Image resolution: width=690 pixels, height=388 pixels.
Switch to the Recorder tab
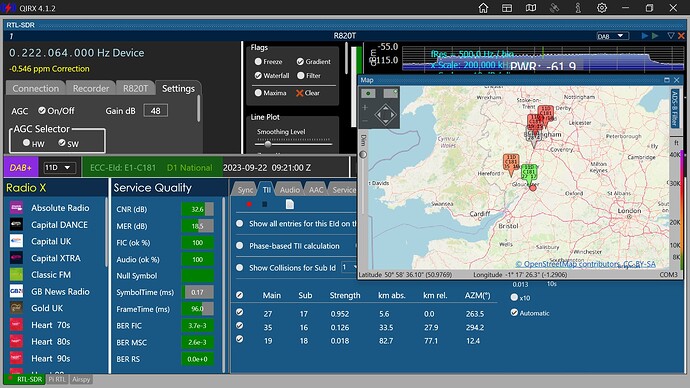point(91,88)
